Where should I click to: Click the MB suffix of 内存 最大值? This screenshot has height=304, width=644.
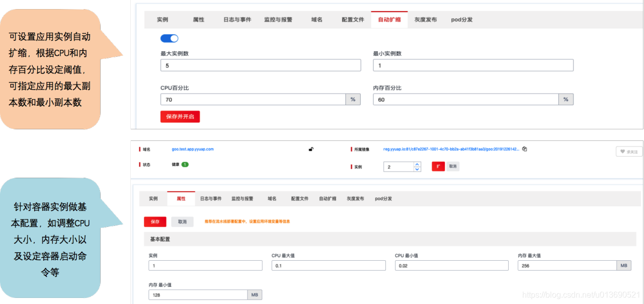click(x=624, y=266)
